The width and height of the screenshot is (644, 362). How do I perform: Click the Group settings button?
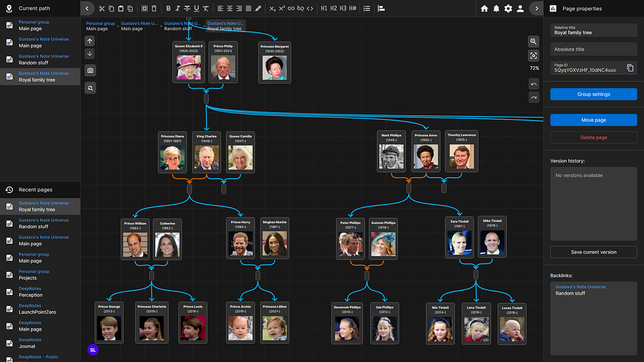[593, 94]
